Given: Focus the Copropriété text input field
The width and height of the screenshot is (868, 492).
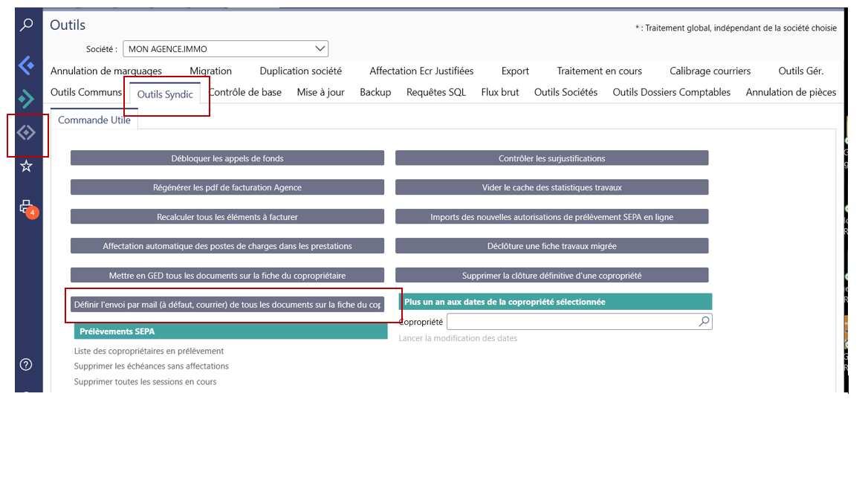Looking at the screenshot, I should click(x=572, y=322).
